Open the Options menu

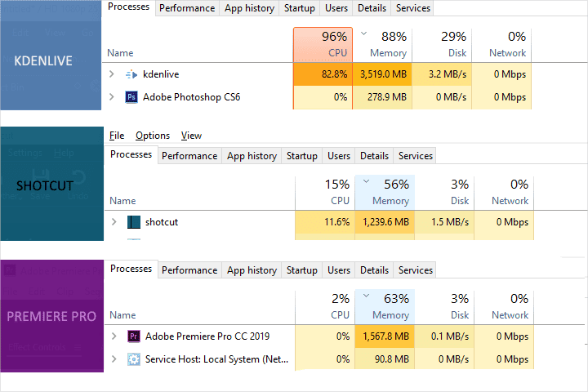pos(153,136)
